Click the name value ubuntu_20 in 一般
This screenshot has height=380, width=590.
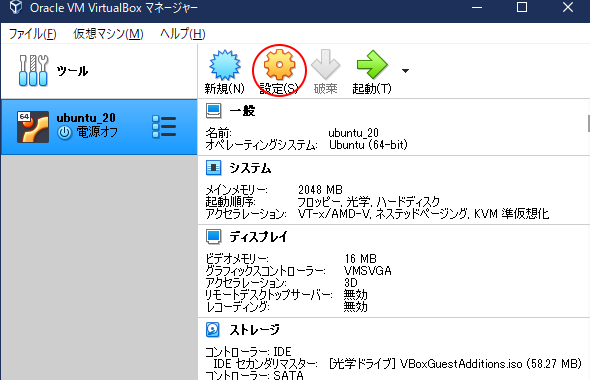click(x=353, y=133)
